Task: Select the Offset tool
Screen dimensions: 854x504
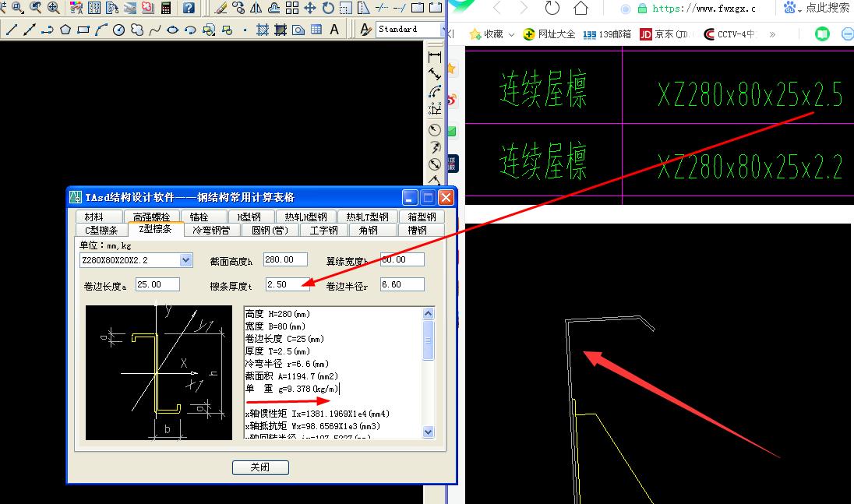Action: [274, 8]
